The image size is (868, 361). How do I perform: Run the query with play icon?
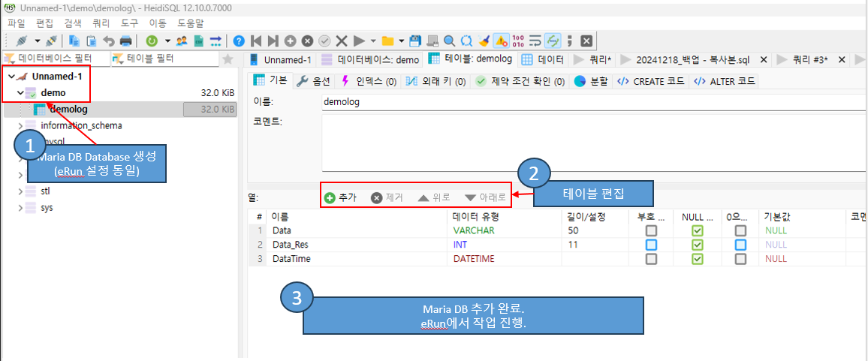click(x=359, y=41)
